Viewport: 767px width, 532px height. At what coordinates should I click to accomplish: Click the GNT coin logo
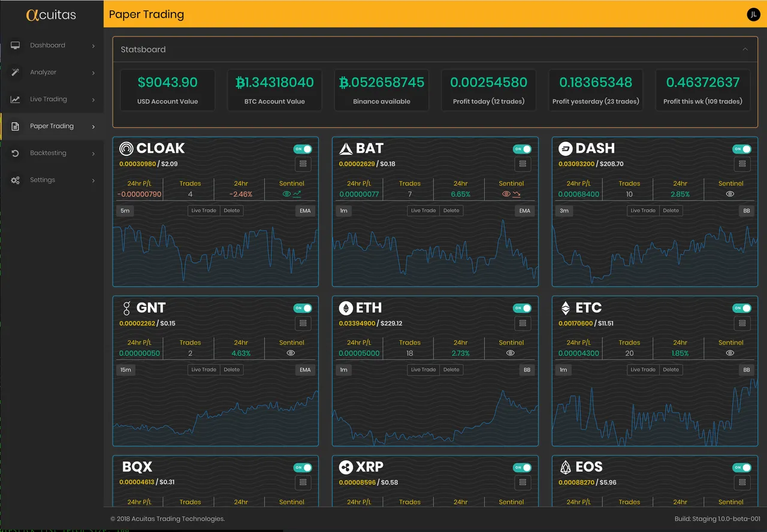click(126, 309)
